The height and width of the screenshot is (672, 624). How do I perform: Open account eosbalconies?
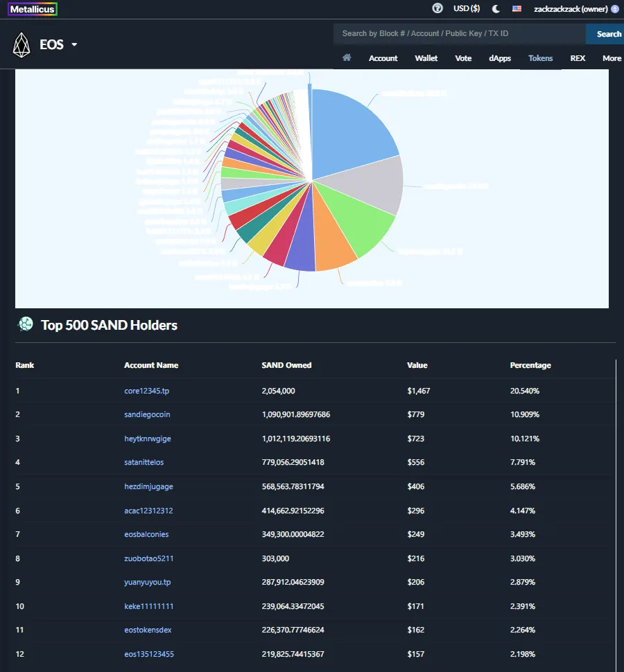coord(146,534)
